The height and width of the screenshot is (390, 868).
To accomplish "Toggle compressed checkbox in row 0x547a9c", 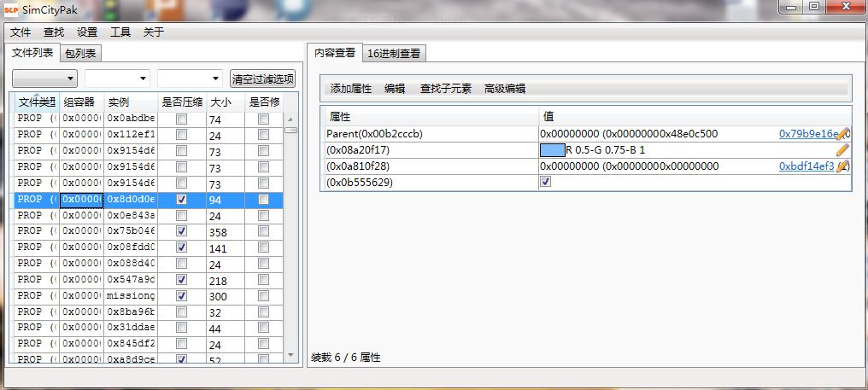I will pos(181,279).
